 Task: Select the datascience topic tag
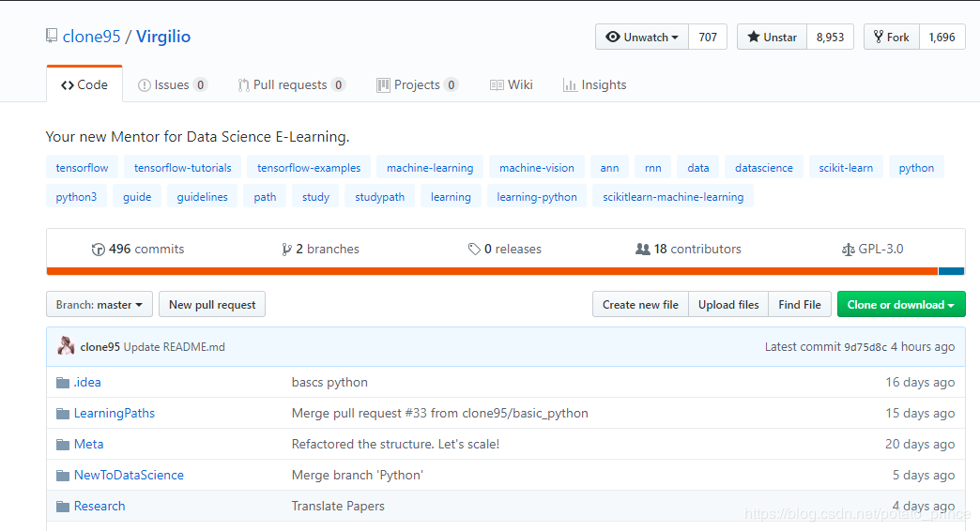(764, 167)
